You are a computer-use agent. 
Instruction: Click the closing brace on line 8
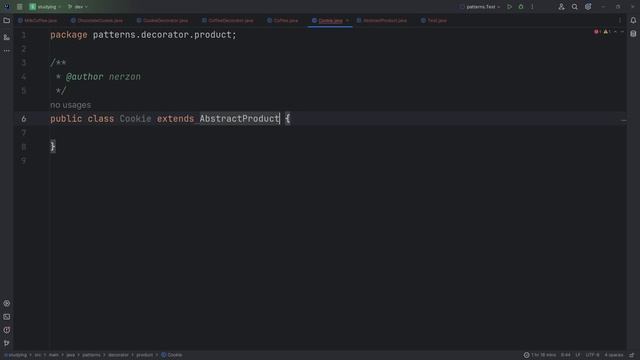click(x=53, y=147)
